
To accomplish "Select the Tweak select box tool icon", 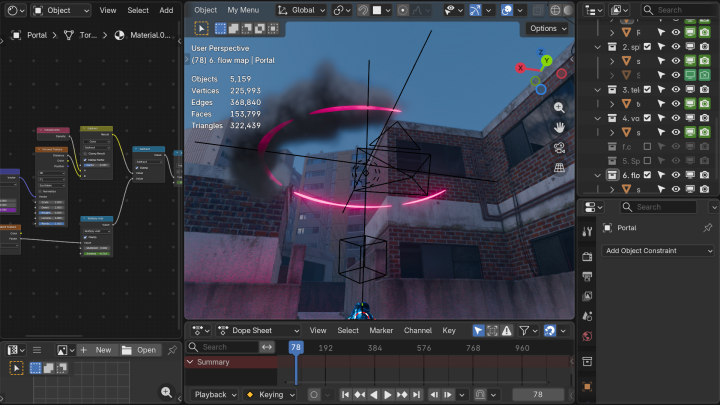I will (x=201, y=28).
